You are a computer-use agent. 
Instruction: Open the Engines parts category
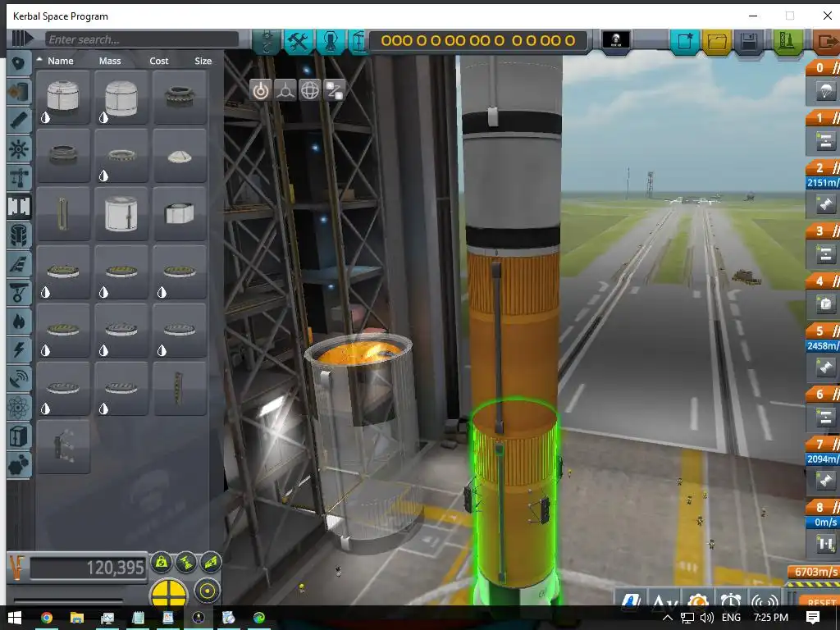(19, 121)
